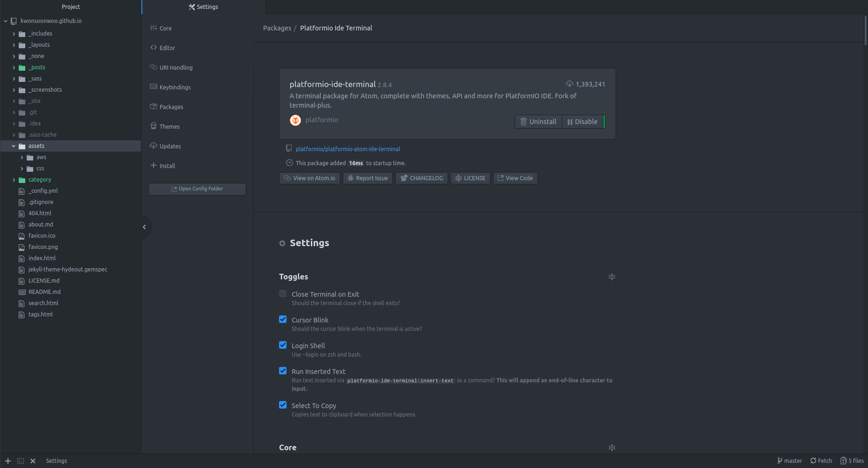Screen dimensions: 868x468
Task: Open the CHANGELOG button
Action: 421,178
